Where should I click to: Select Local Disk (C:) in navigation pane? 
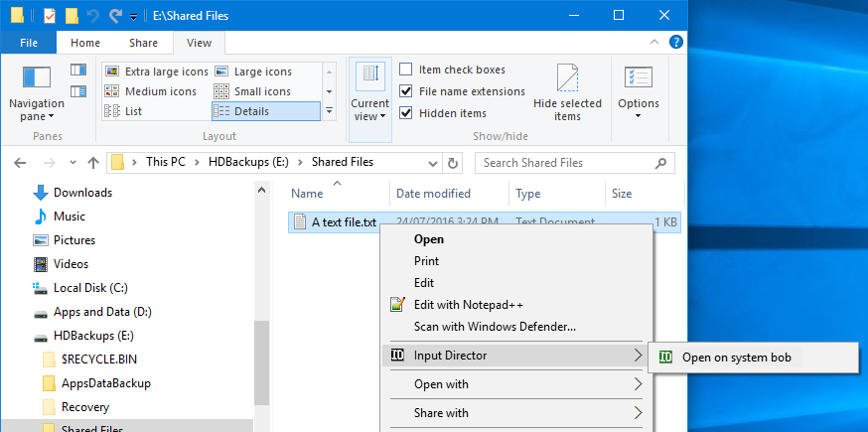[x=80, y=288]
